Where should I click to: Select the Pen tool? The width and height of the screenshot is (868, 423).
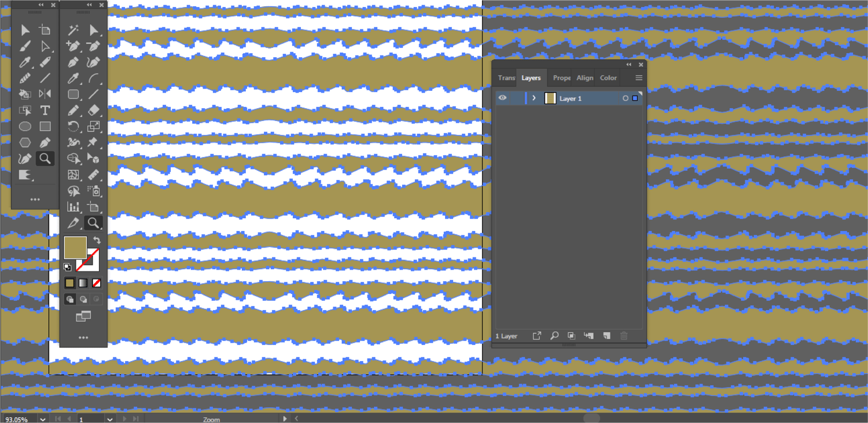coord(73,61)
